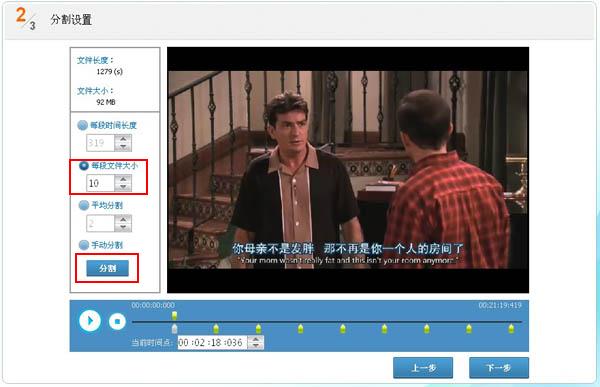The height and width of the screenshot is (387, 600).
Task: Go back with the 上一步 button
Action: (x=423, y=368)
